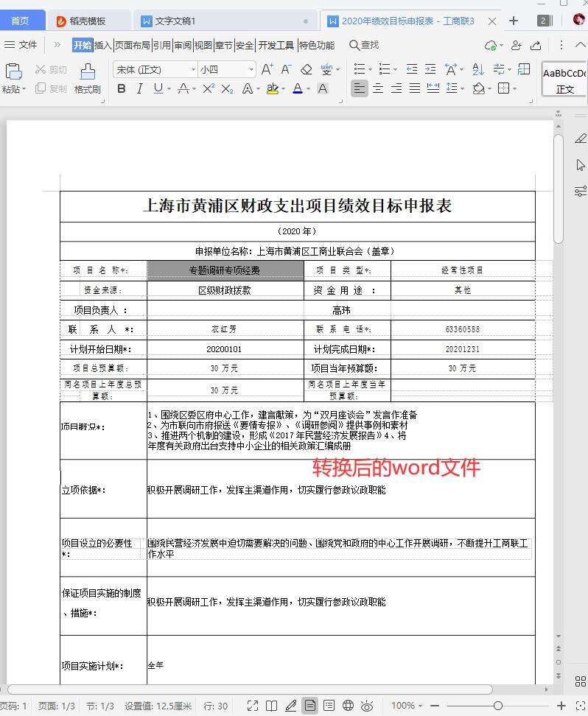Toggle page layout view in status bar
This screenshot has height=716, width=588.
click(x=309, y=706)
